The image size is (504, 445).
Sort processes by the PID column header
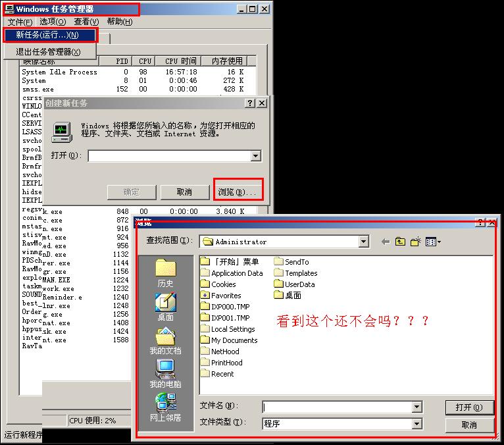116,61
